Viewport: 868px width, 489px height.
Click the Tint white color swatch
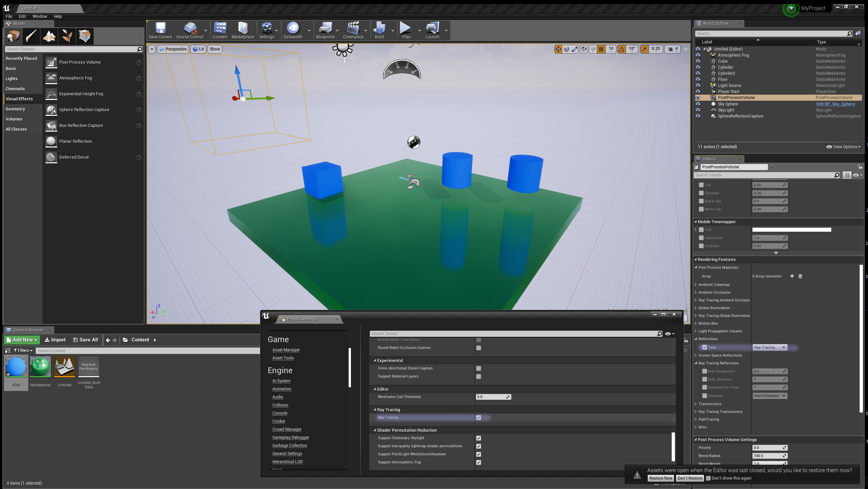click(x=792, y=229)
